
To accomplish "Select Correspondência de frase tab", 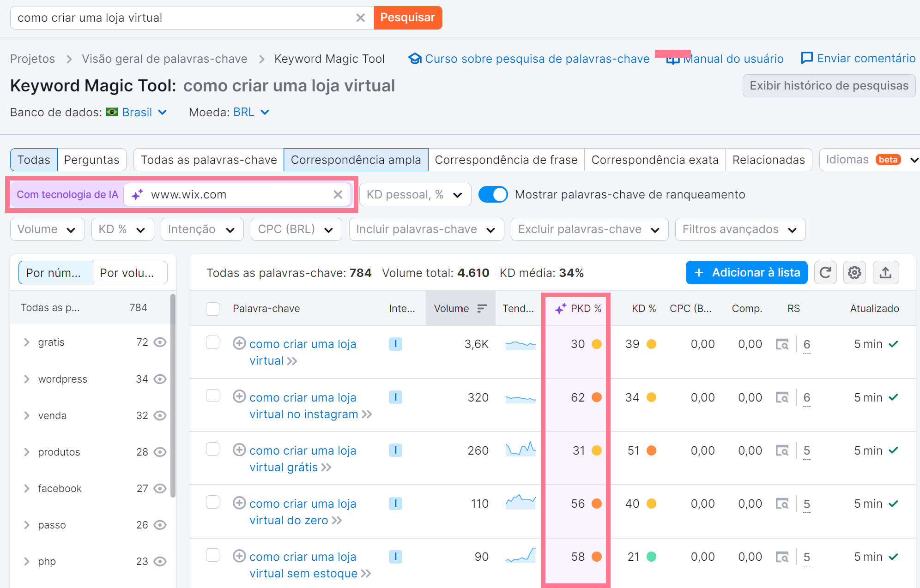I will point(506,160).
